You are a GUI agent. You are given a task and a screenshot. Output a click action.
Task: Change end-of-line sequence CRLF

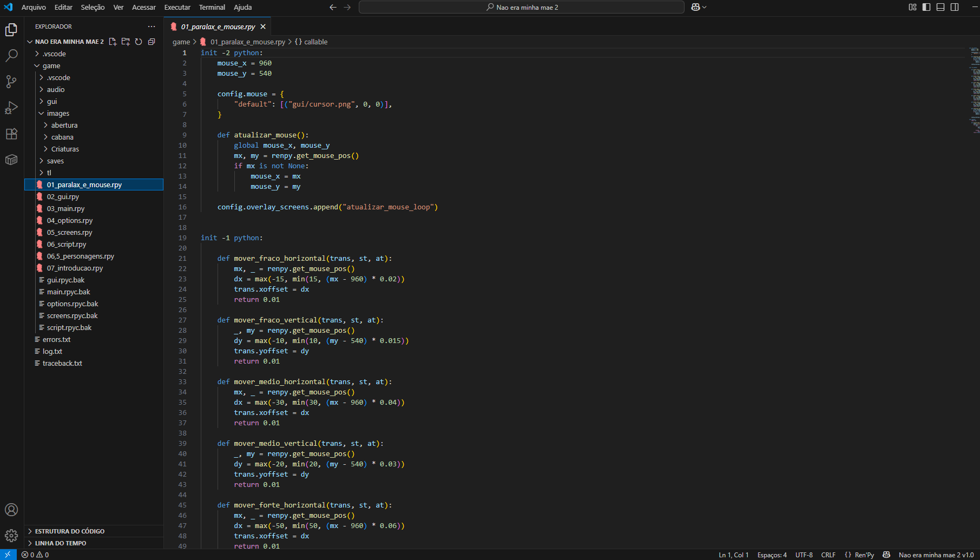pos(828,555)
